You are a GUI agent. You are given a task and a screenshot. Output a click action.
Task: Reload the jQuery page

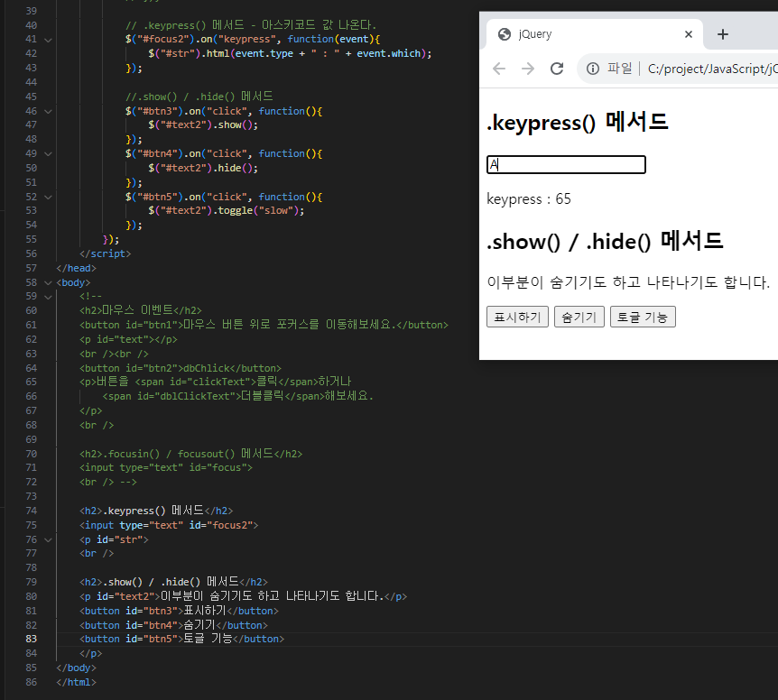coord(557,69)
